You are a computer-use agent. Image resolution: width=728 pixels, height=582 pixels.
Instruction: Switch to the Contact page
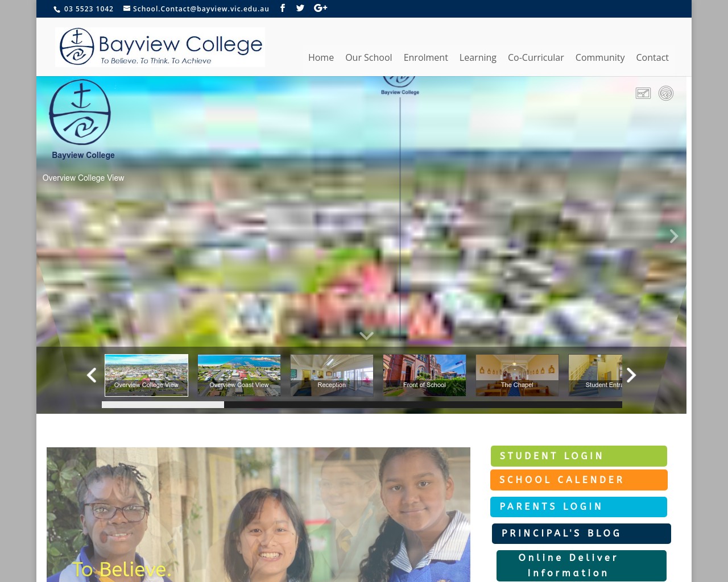652,57
